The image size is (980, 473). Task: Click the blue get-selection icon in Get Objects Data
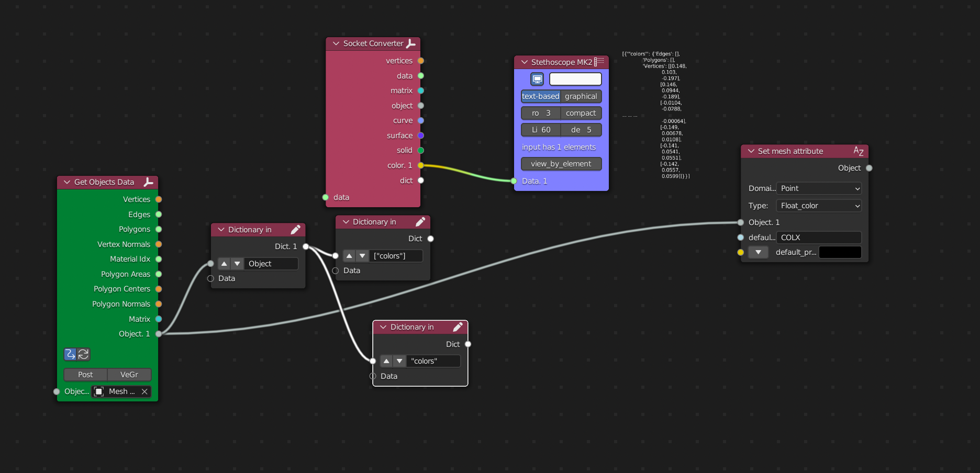pos(70,354)
